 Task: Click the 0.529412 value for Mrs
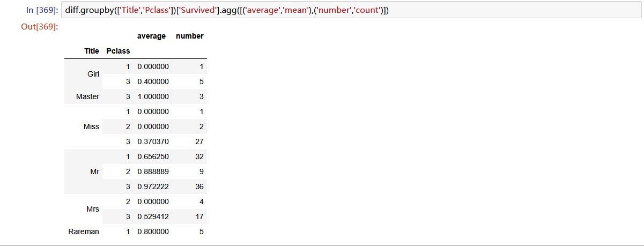pyautogui.click(x=153, y=216)
